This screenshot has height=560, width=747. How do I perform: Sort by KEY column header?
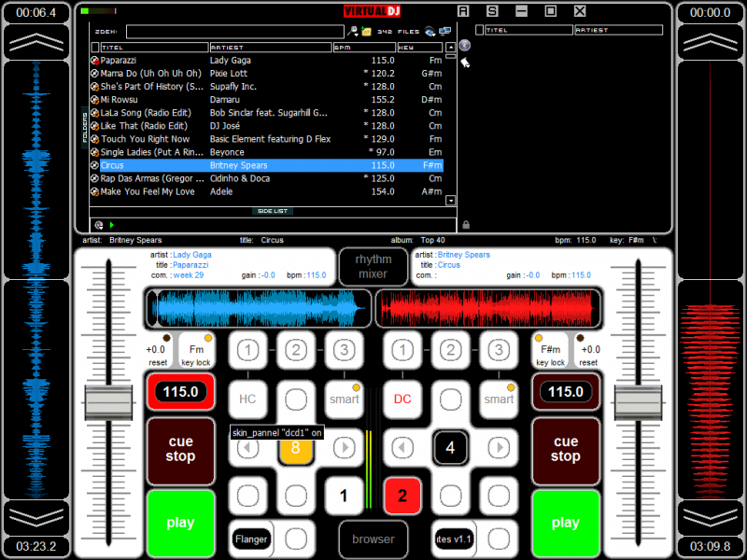[419, 48]
